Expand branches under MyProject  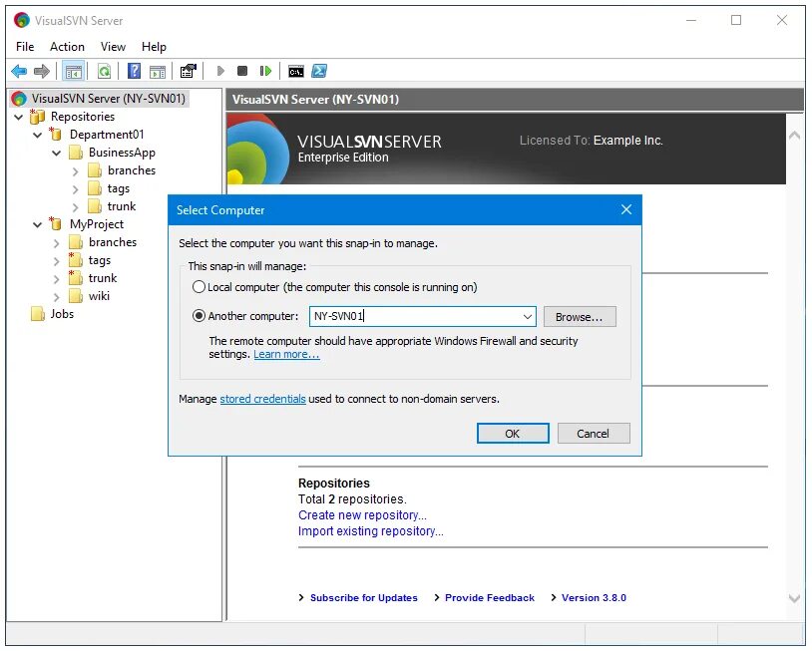(57, 243)
